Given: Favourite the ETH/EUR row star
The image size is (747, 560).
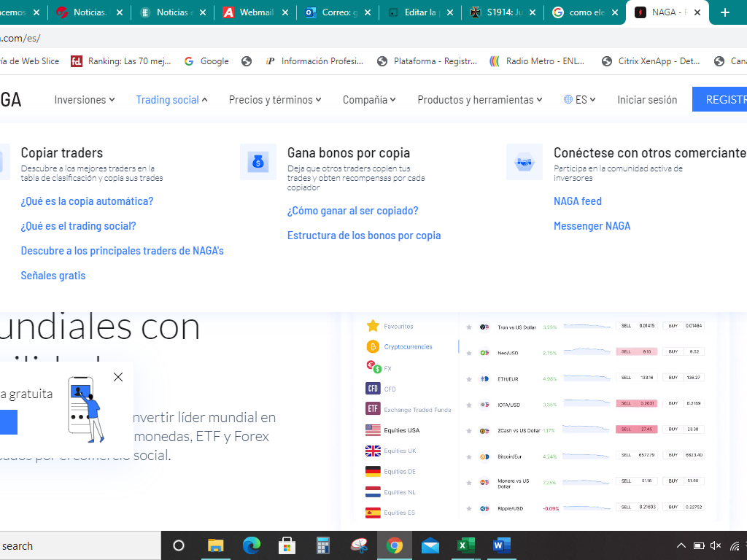Looking at the screenshot, I should click(469, 379).
